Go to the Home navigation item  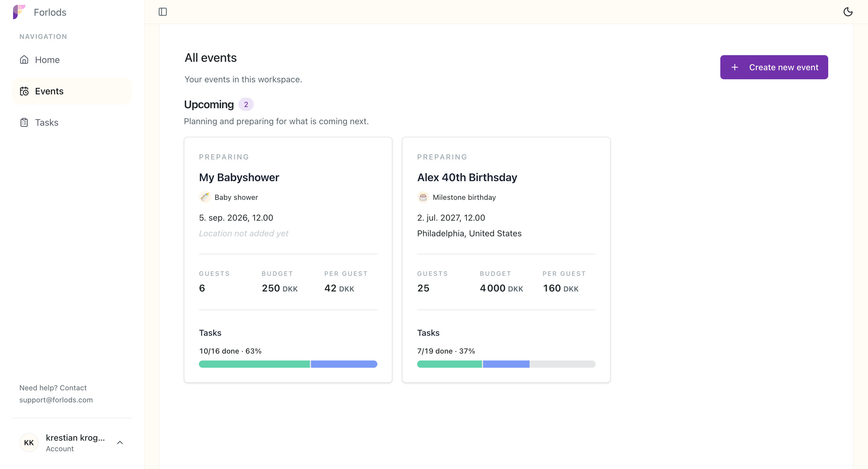coord(72,60)
